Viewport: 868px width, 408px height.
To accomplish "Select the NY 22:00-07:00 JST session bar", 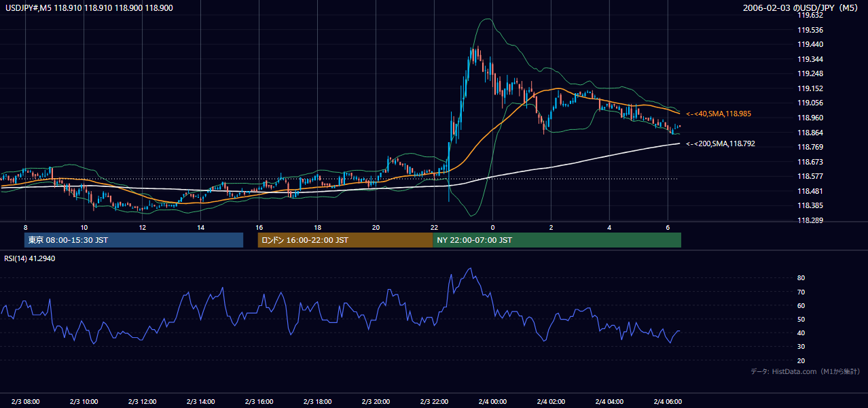I will [x=557, y=240].
